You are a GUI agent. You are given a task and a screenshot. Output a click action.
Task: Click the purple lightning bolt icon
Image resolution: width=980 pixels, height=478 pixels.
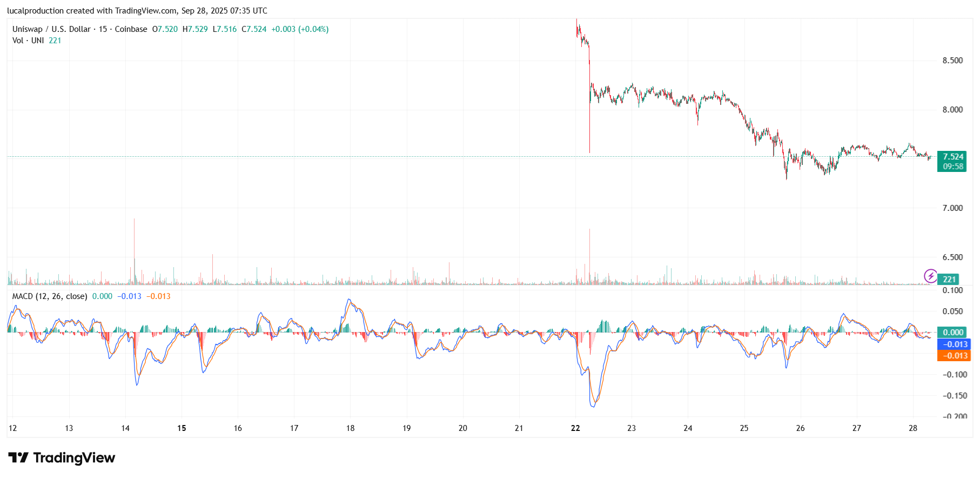930,276
